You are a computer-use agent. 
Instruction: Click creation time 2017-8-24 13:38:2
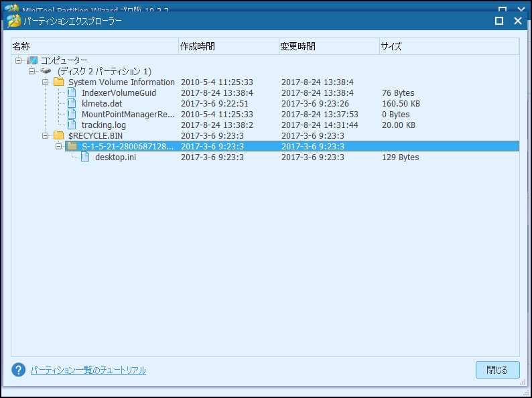(217, 125)
